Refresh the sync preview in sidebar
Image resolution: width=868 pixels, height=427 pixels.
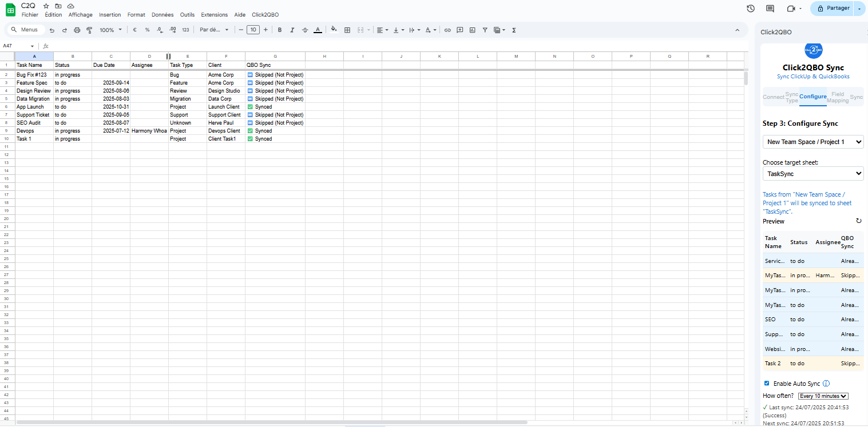coord(858,221)
